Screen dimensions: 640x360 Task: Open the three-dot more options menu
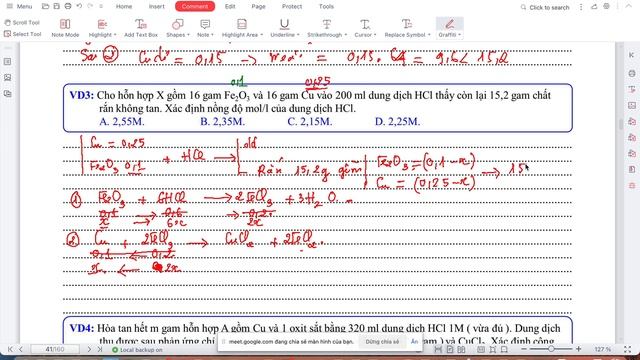(581, 7)
